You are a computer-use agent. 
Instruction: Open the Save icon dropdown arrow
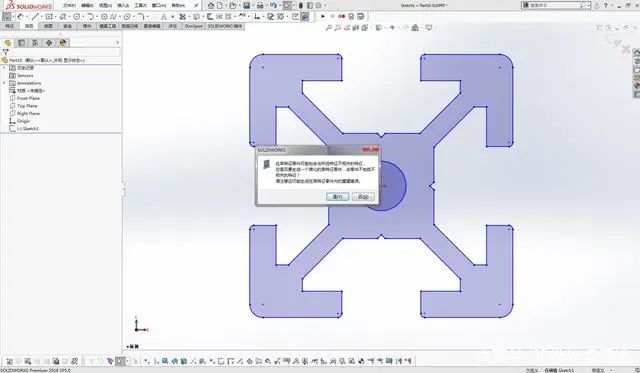click(253, 6)
